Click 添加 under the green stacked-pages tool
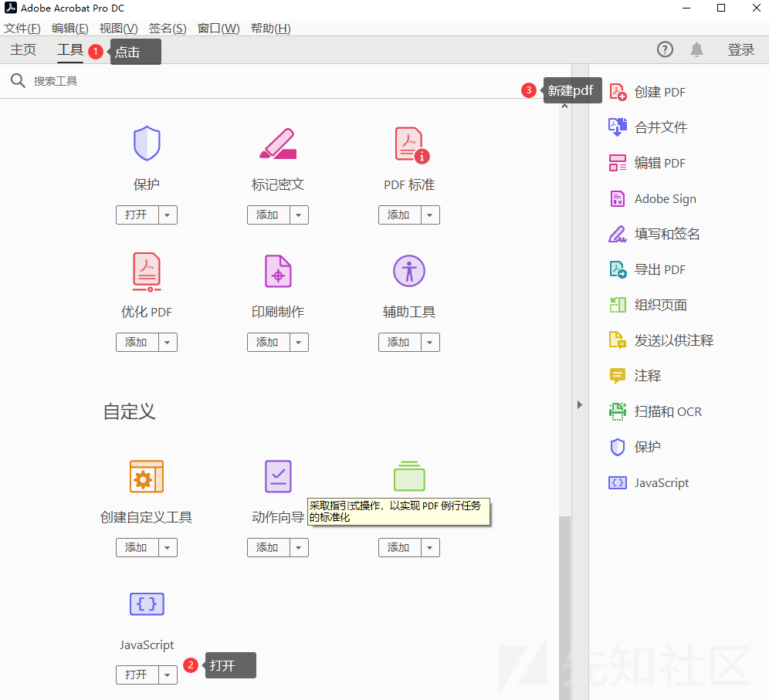 (400, 547)
